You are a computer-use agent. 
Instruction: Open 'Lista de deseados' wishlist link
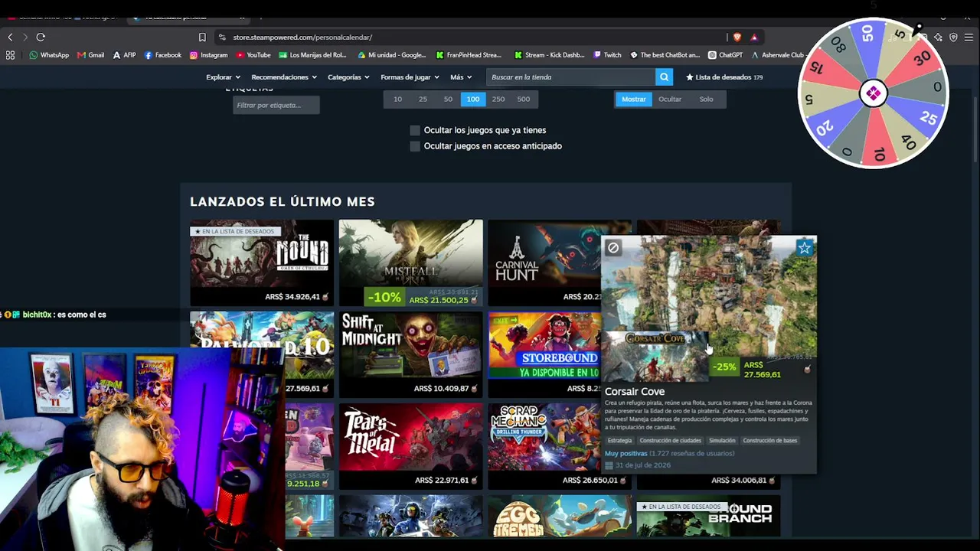pos(724,77)
